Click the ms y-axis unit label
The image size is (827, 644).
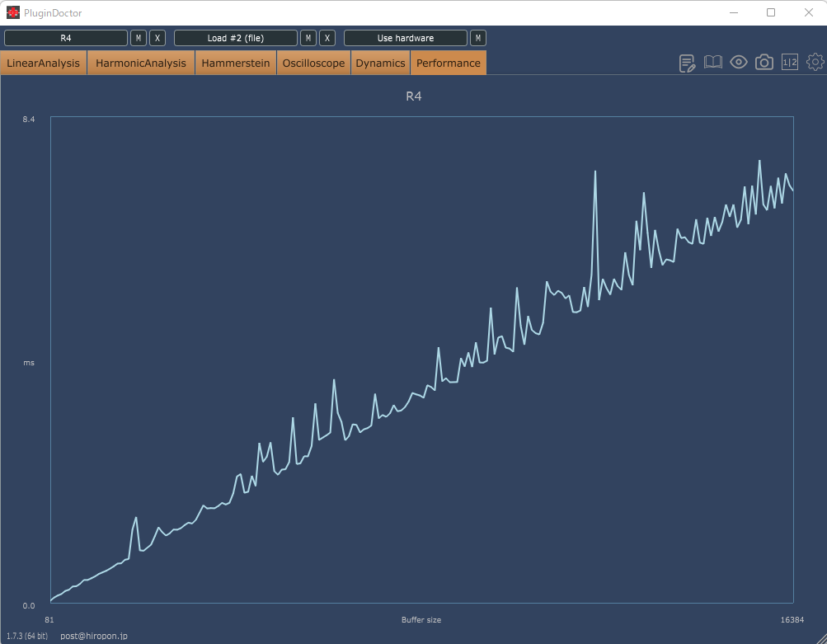(29, 363)
